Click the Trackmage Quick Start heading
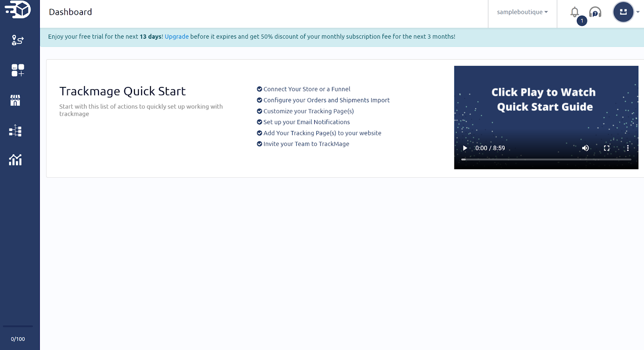The height and width of the screenshot is (350, 644). 122,91
